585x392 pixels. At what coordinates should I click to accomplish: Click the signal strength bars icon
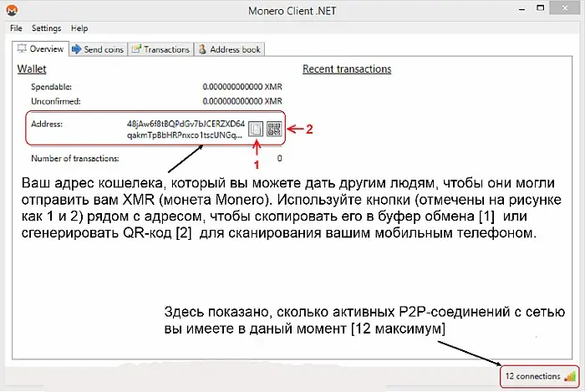[x=570, y=376]
